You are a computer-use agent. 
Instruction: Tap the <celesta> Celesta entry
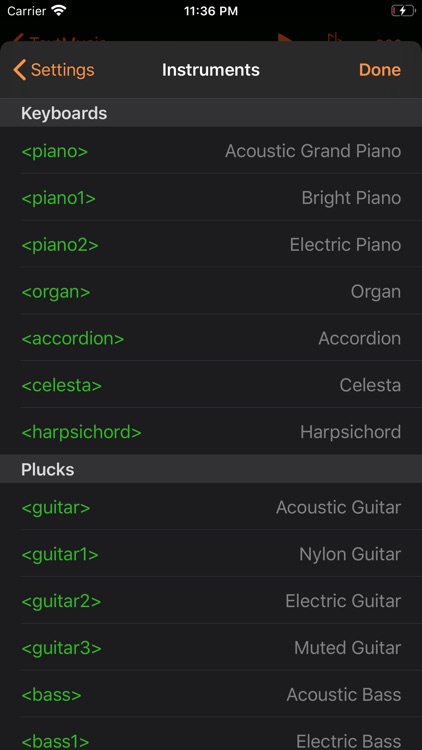(x=211, y=385)
